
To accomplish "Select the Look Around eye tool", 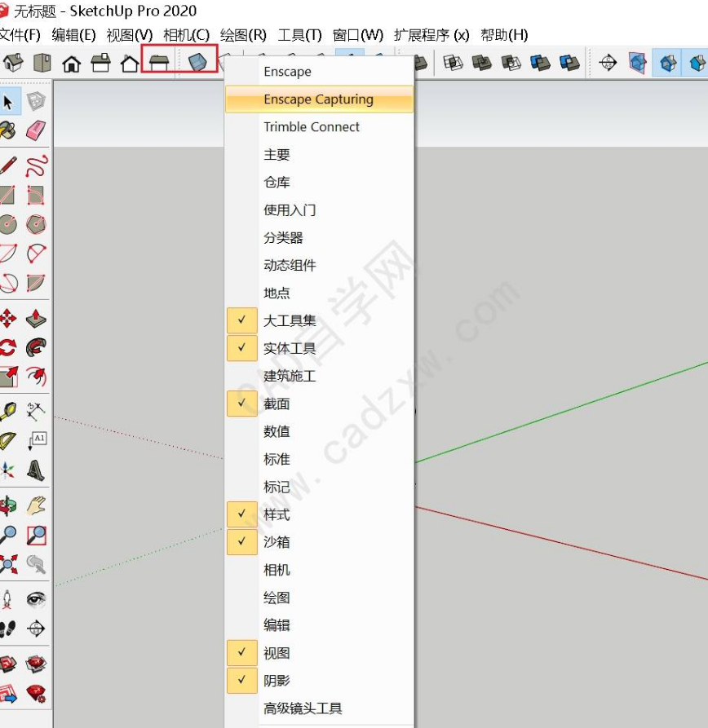I will [36, 599].
